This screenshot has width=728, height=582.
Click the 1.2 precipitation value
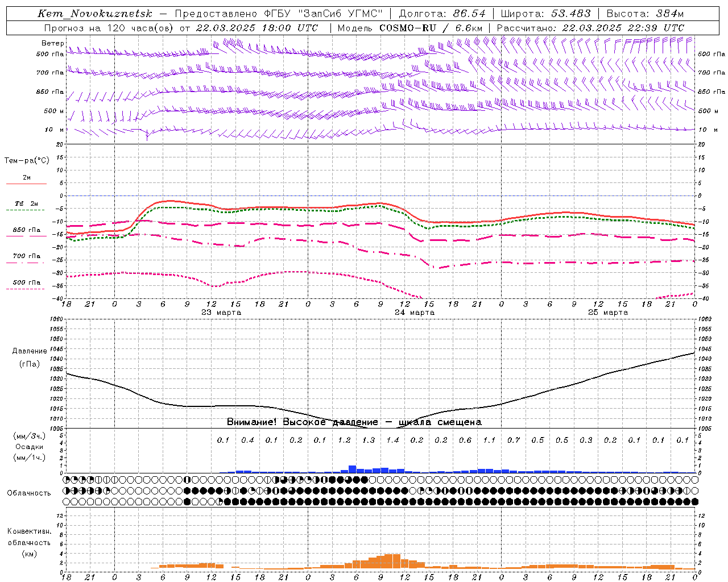click(344, 440)
